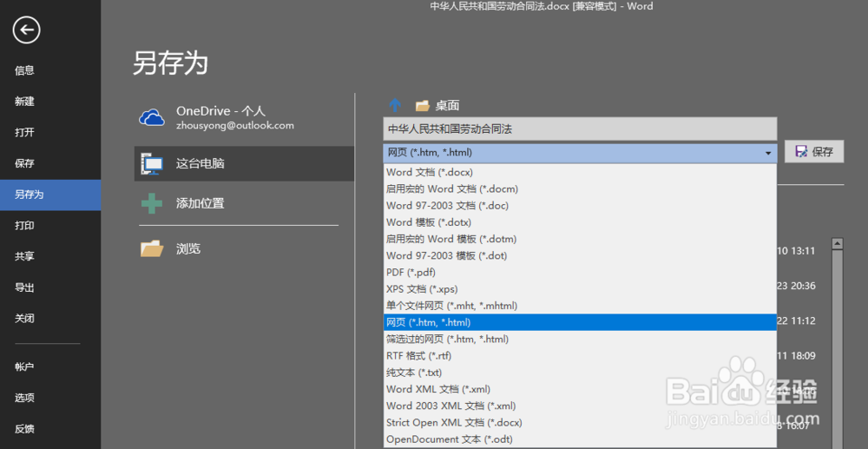Collapse the file type dropdown arrow
Viewport: 868px width, 449px height.
click(768, 154)
